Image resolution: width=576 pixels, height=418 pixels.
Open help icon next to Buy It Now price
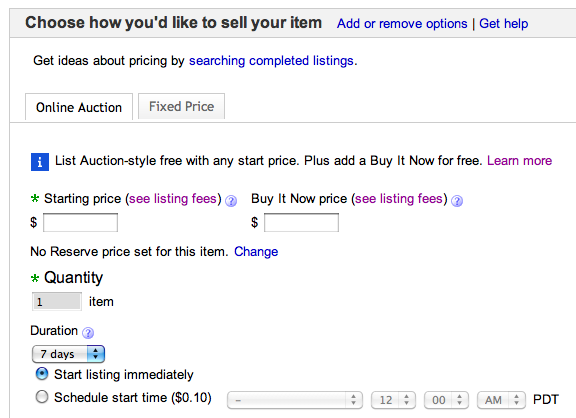coord(457,201)
